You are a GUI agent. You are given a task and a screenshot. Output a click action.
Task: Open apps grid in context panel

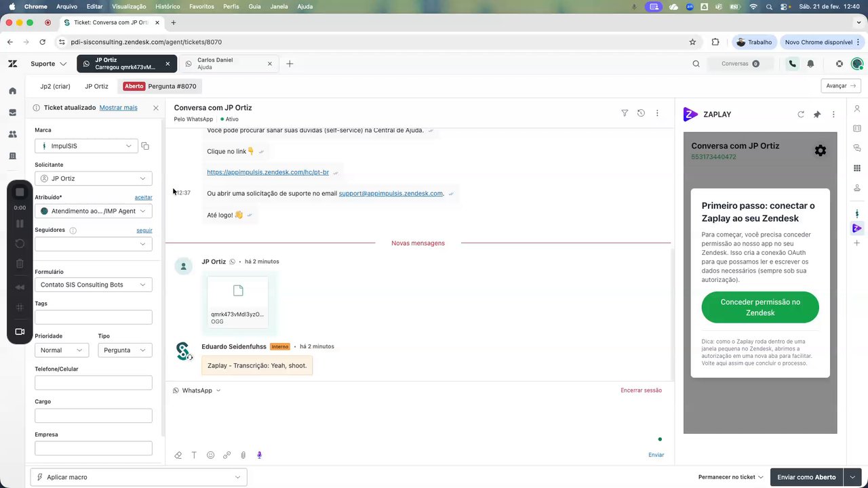click(857, 168)
